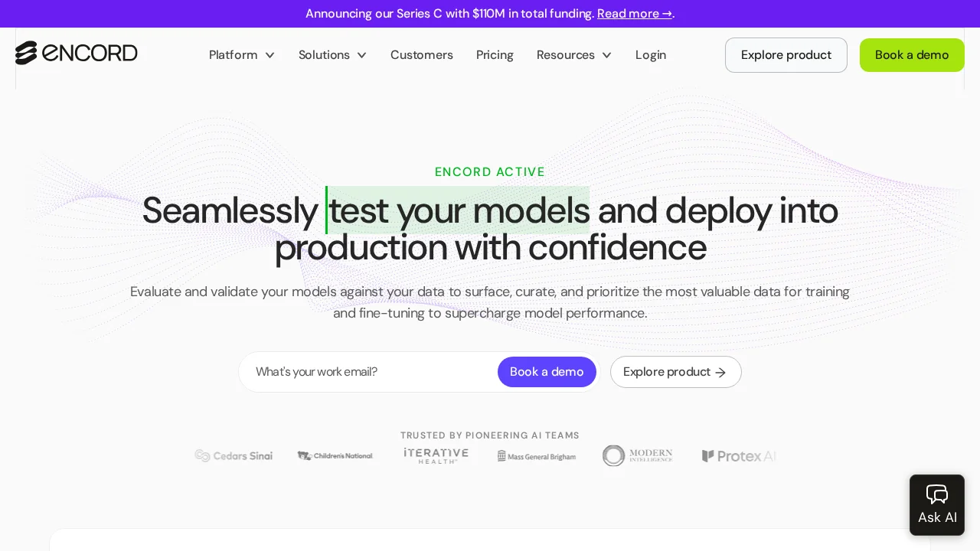Select the Modern Intelligence logo
Screen dimensions: 980x551
tap(638, 455)
